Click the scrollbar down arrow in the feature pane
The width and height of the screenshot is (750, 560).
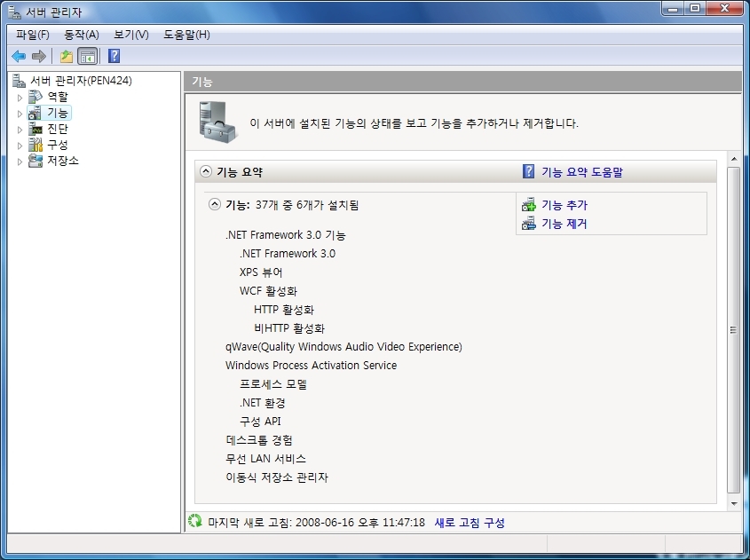click(734, 503)
